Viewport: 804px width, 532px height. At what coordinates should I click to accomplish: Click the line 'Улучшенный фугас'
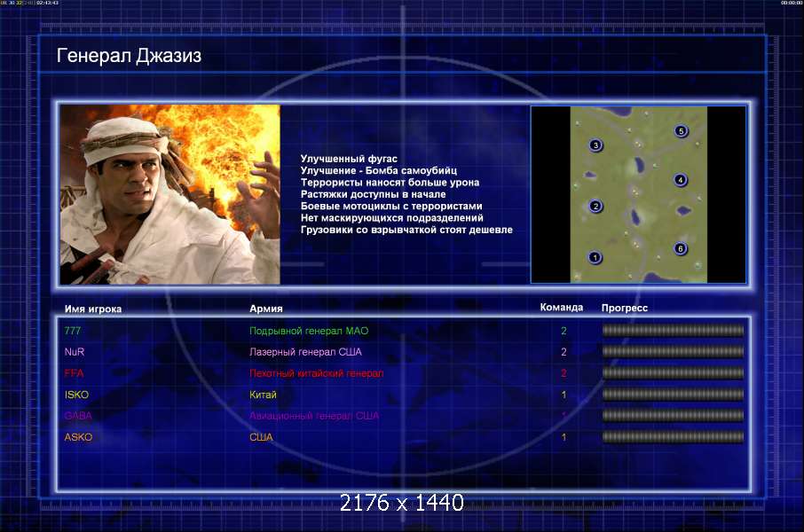349,159
